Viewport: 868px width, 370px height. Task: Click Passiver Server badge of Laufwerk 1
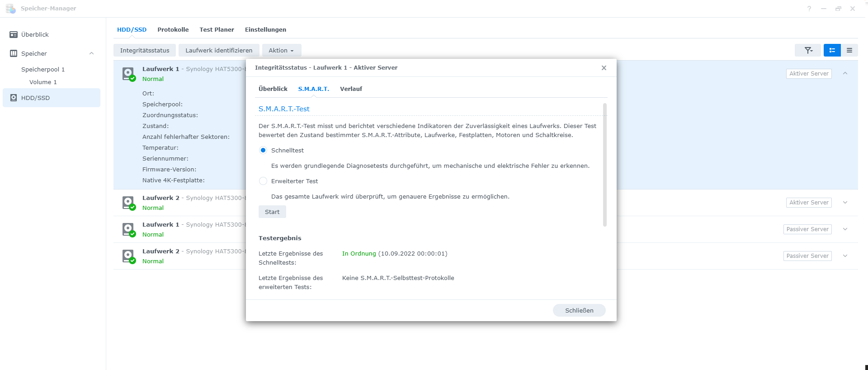[x=807, y=229]
